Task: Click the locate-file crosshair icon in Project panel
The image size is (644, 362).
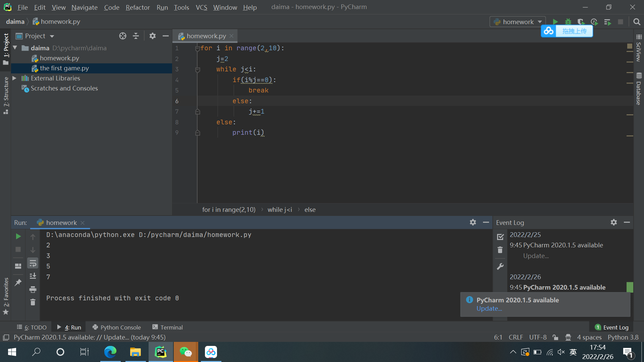Action: tap(123, 36)
